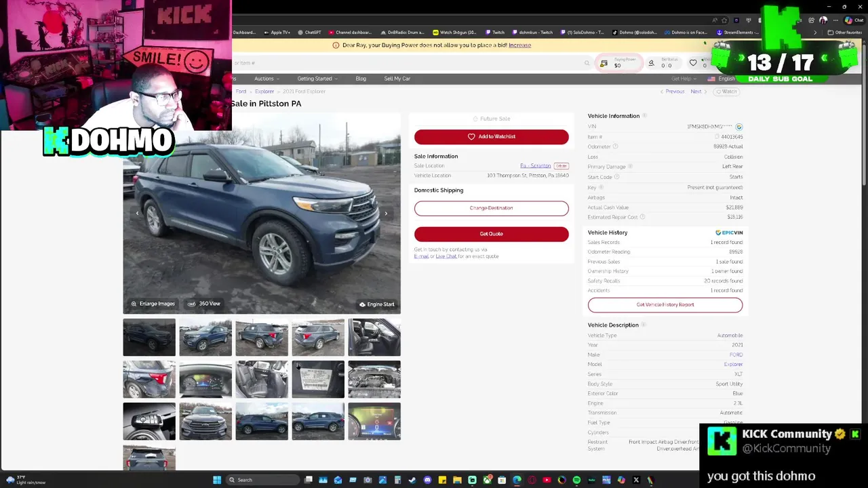
Task: Click the Change Destination button
Action: click(x=492, y=208)
